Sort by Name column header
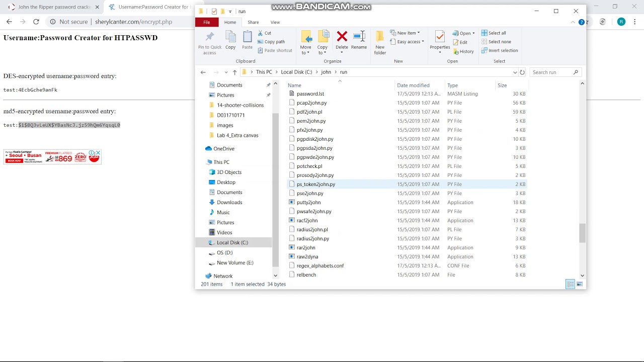Viewport: 644px width, 362px height. click(x=340, y=85)
